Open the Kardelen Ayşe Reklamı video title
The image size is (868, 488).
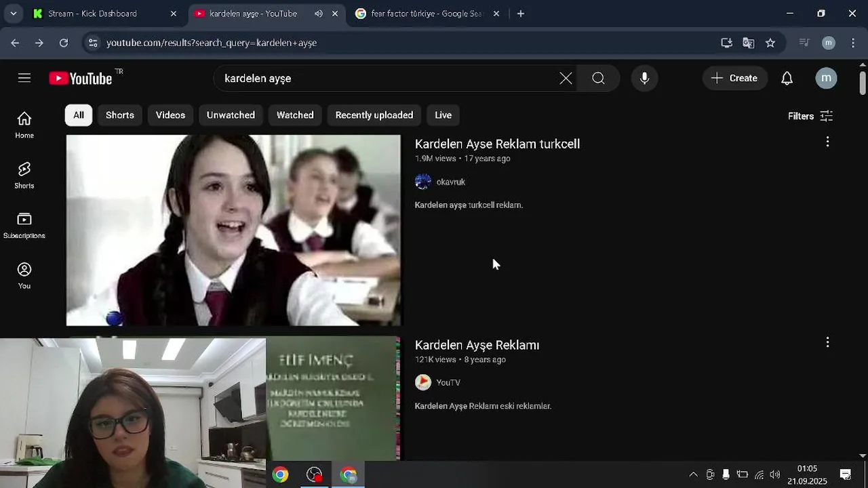pyautogui.click(x=477, y=345)
